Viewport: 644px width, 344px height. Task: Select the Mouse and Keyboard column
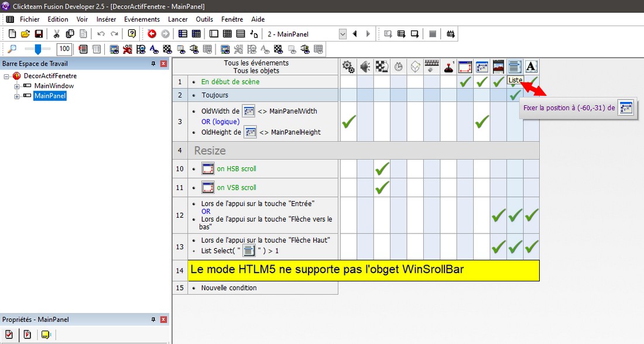[x=431, y=67]
